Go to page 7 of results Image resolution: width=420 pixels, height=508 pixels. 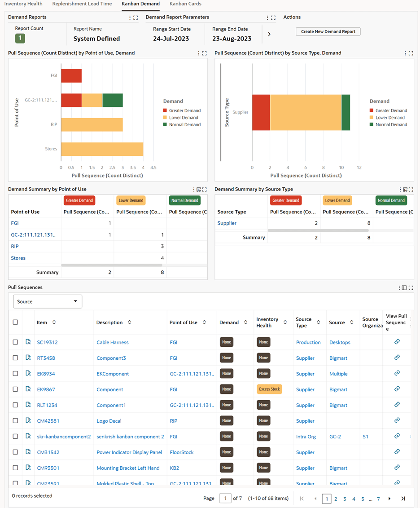[378, 499]
